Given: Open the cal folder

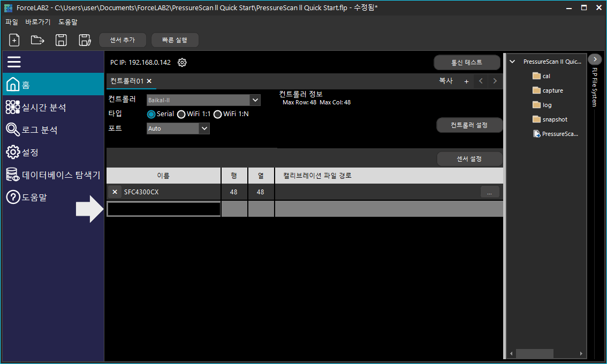Looking at the screenshot, I should click(541, 76).
